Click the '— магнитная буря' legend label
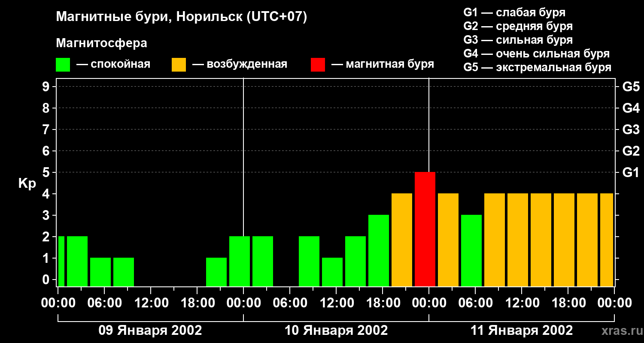The image size is (644, 343). click(383, 65)
